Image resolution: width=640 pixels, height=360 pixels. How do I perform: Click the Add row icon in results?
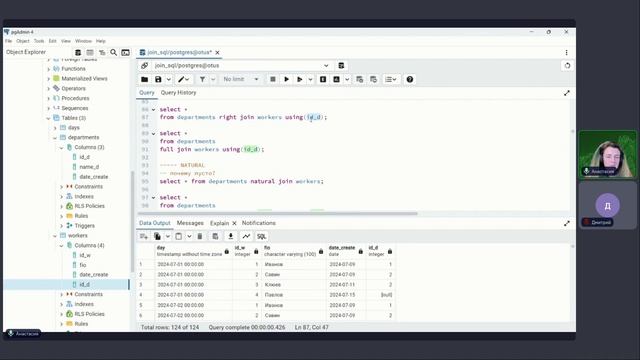(144, 236)
